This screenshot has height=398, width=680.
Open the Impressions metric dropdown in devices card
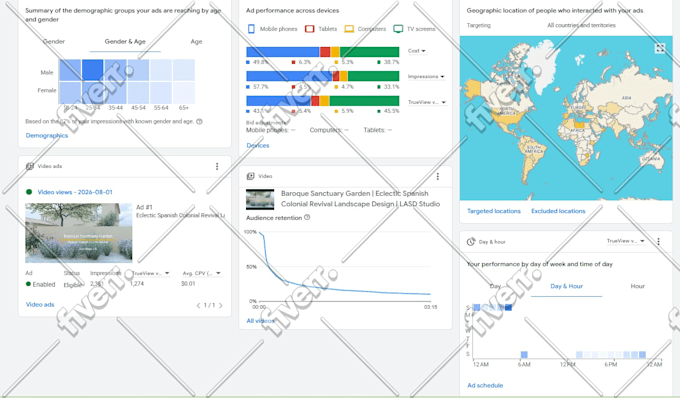click(426, 76)
